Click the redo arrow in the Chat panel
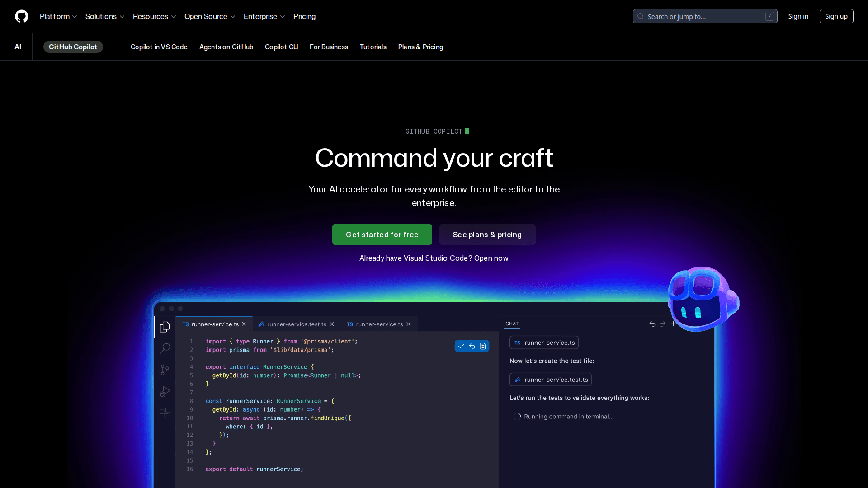Screen dimensions: 868x488 [x=663, y=324]
